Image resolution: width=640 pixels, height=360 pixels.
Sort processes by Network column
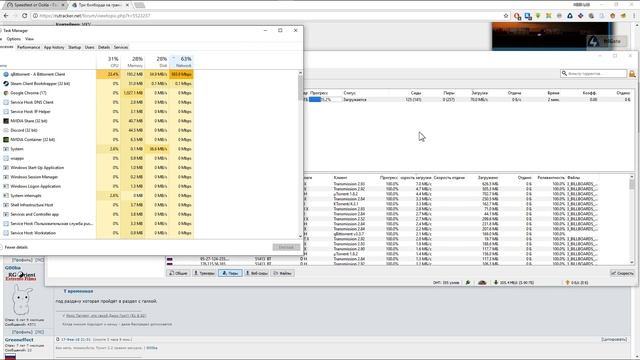pyautogui.click(x=181, y=62)
